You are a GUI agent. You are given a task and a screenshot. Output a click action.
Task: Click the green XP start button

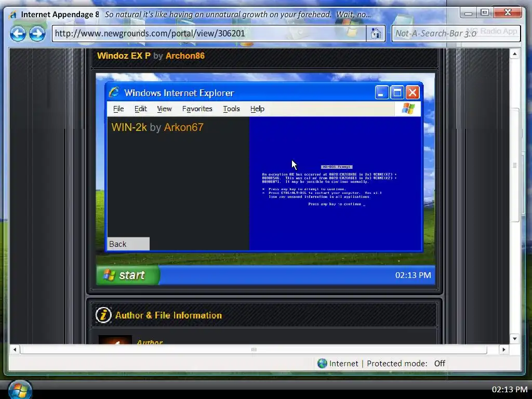128,275
